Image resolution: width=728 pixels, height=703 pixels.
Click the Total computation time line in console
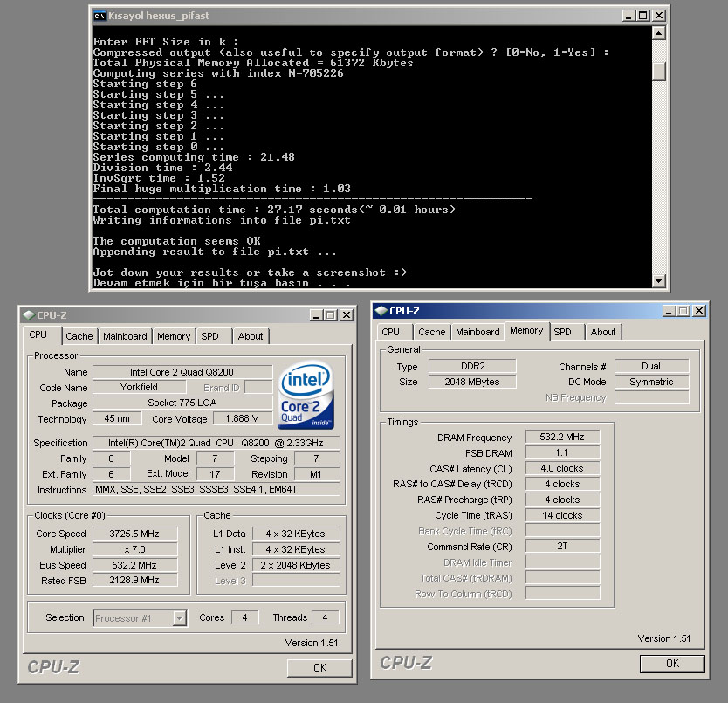[274, 210]
